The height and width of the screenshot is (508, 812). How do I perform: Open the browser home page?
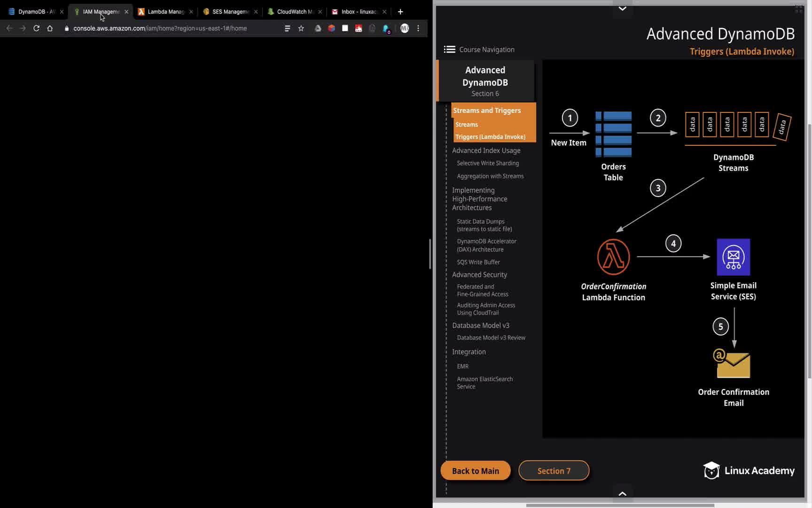(x=50, y=28)
